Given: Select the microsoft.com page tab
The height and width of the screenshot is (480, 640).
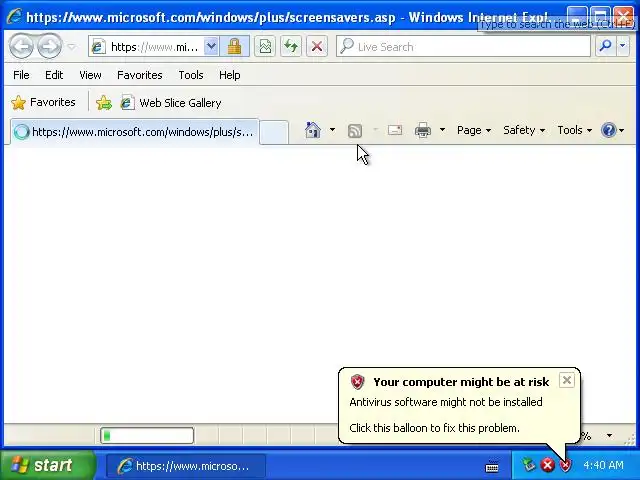Looking at the screenshot, I should [x=135, y=132].
